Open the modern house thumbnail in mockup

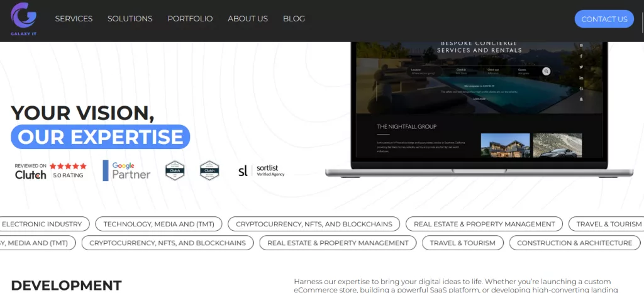click(x=505, y=145)
